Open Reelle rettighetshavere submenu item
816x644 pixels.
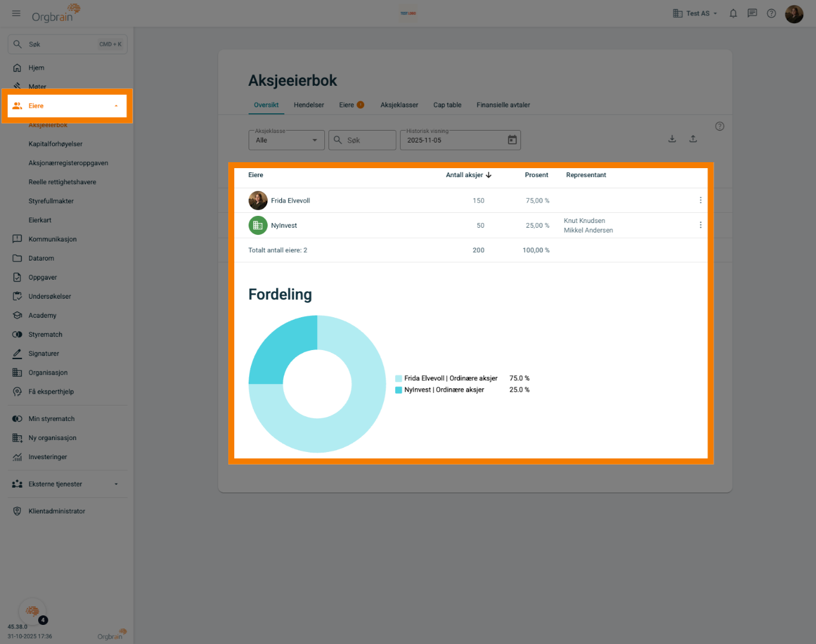coord(62,182)
